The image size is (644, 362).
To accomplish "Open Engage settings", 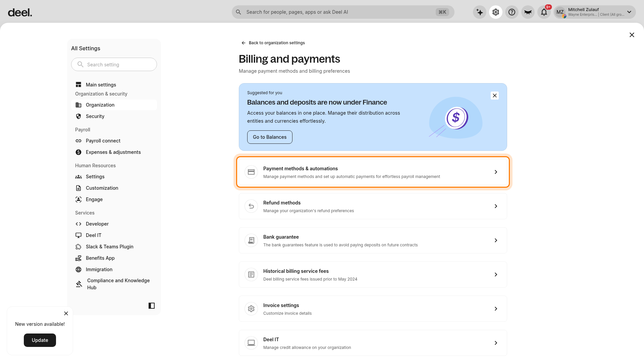I will click(x=114, y=199).
